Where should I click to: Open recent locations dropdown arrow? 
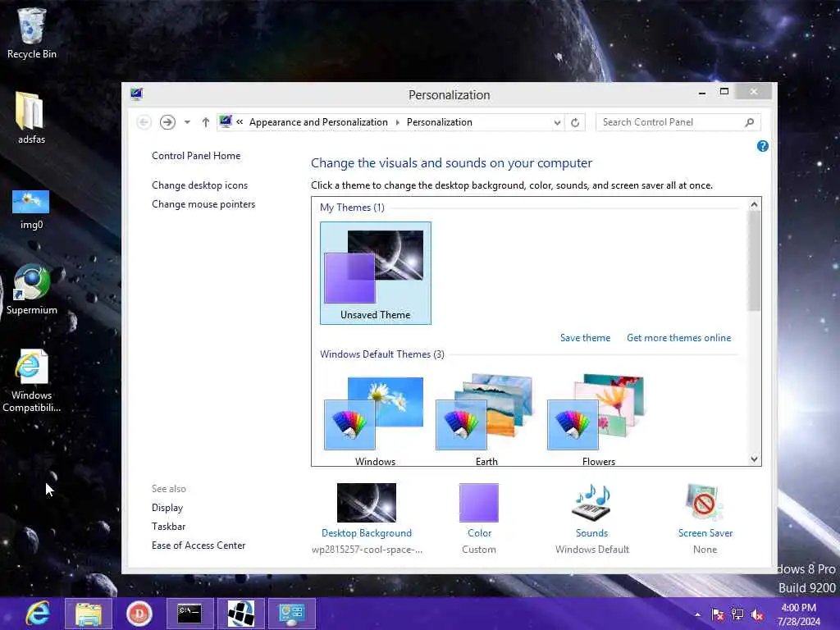187,122
